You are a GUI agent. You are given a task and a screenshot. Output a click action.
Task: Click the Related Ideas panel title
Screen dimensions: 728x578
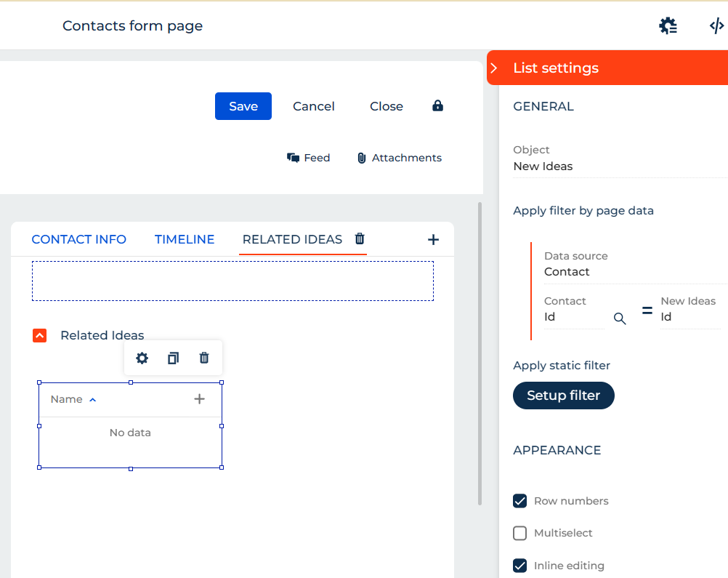102,335
